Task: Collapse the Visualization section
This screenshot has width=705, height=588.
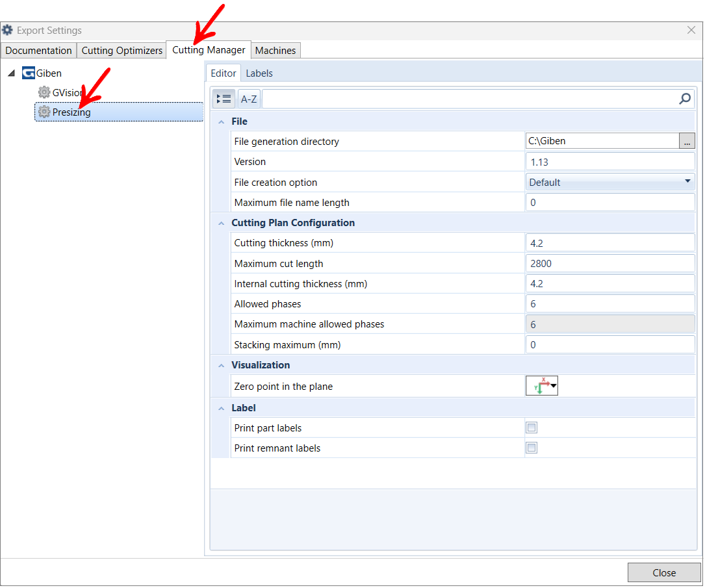Action: pyautogui.click(x=221, y=366)
